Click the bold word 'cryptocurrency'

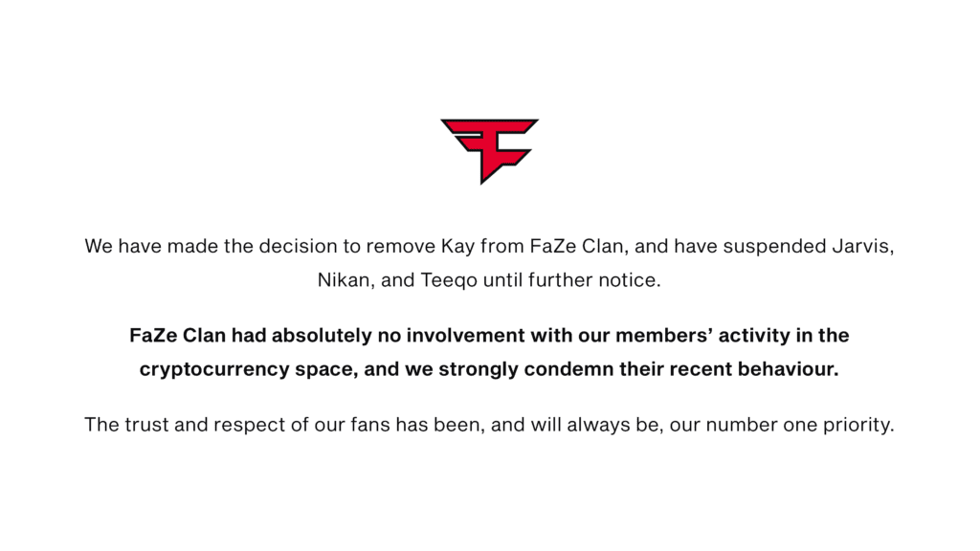tap(211, 370)
